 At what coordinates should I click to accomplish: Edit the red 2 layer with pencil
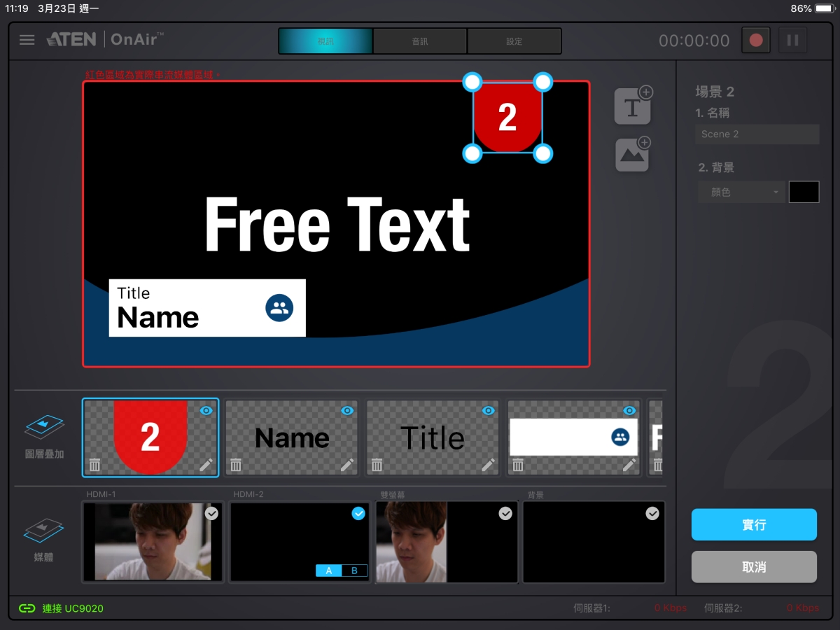pos(206,465)
